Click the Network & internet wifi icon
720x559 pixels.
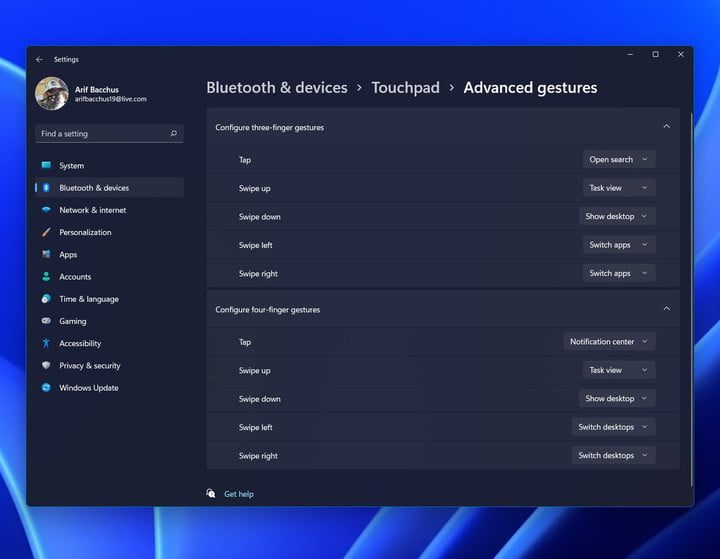46,210
